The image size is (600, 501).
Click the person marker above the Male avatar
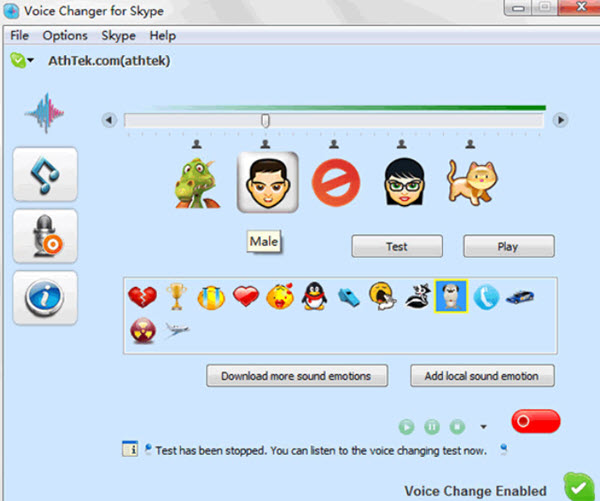(x=265, y=144)
